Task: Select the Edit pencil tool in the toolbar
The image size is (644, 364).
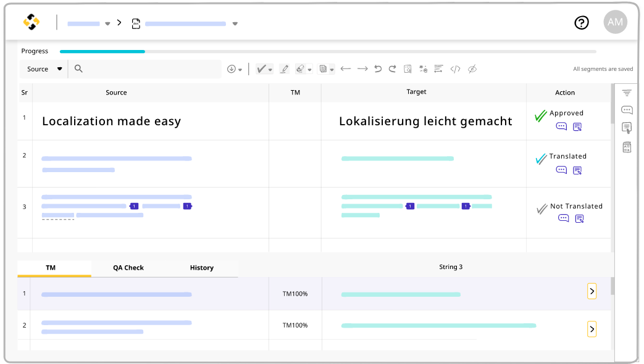Action: pos(285,68)
